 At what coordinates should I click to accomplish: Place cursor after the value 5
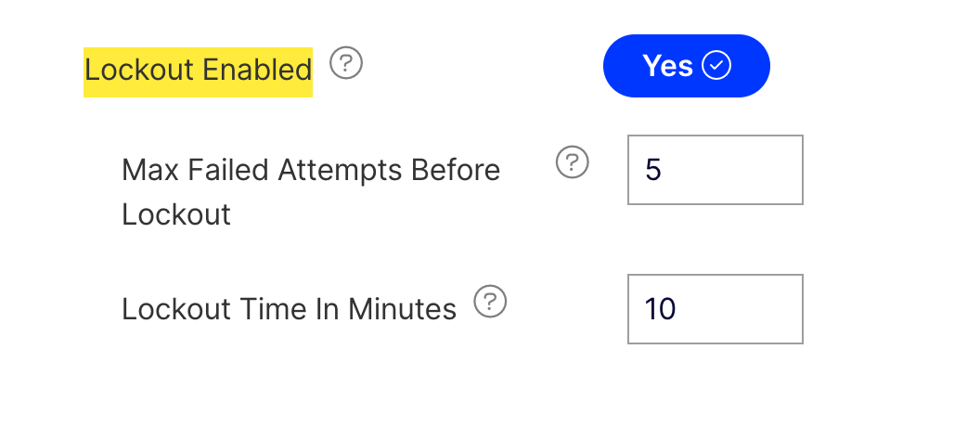(x=664, y=170)
